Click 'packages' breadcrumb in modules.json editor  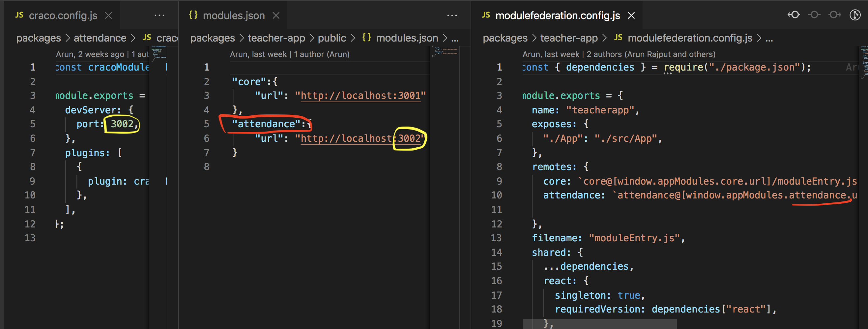coord(212,38)
